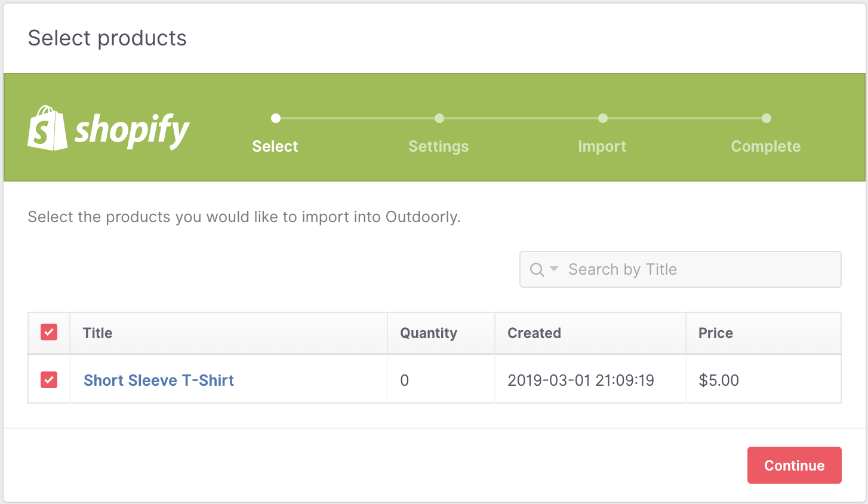Sort by the Price column header
The image size is (868, 504).
point(716,333)
